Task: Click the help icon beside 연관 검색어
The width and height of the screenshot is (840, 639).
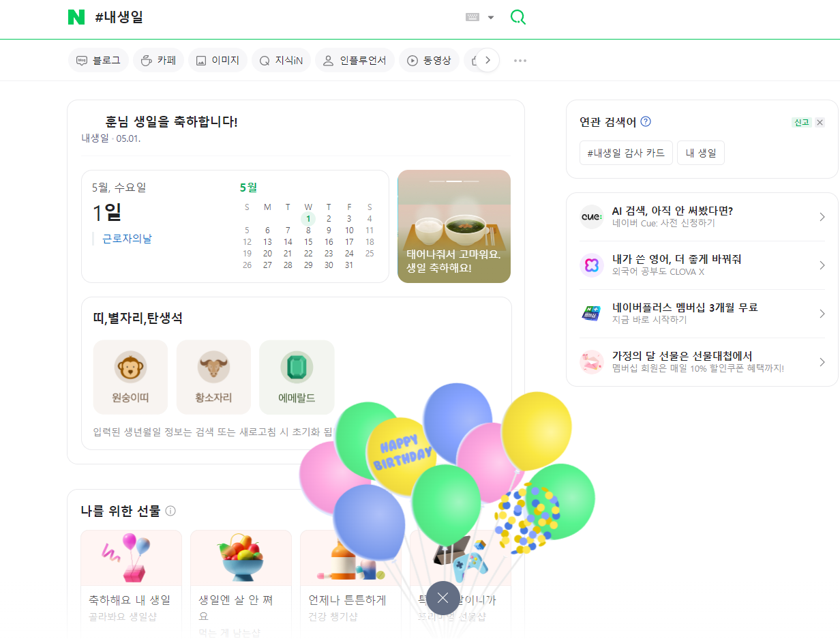Action: (x=646, y=121)
